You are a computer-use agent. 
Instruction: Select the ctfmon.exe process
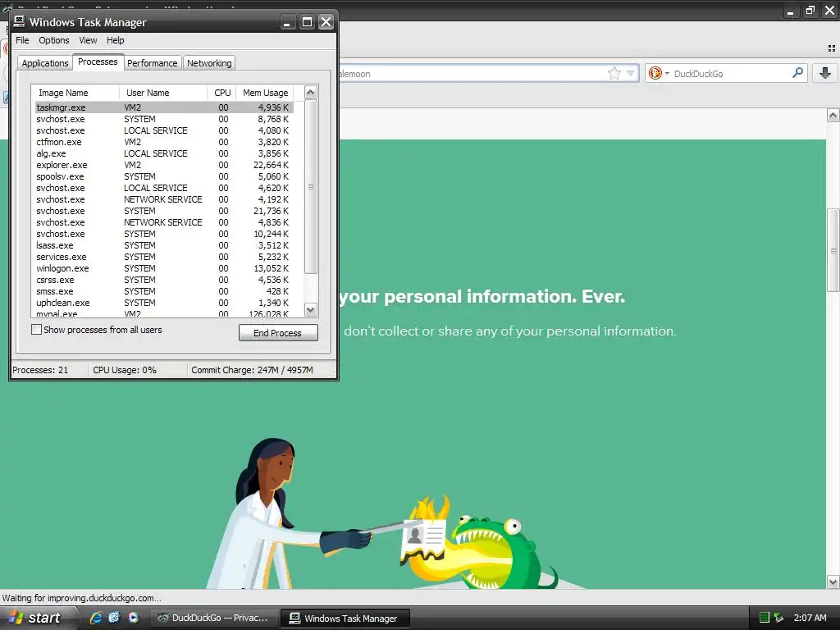(164, 142)
